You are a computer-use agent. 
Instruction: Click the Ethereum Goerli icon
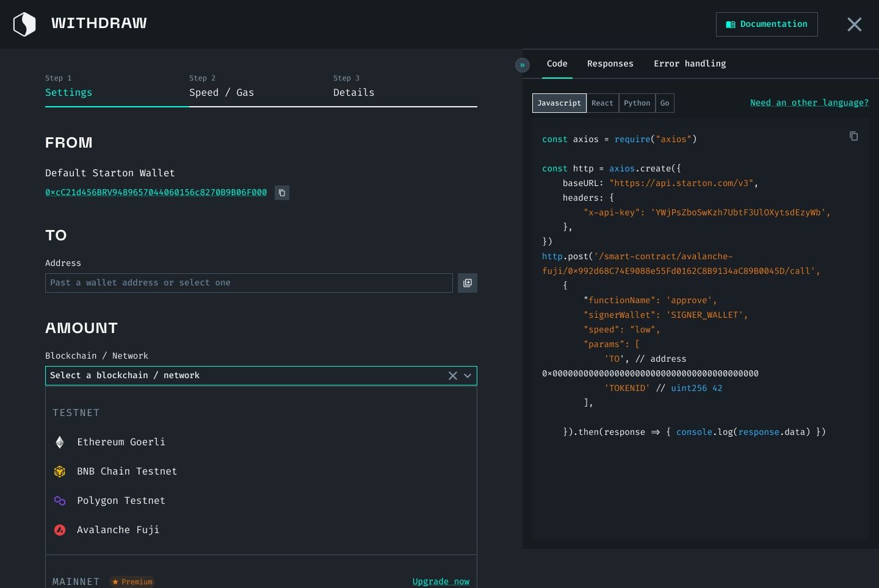[60, 442]
